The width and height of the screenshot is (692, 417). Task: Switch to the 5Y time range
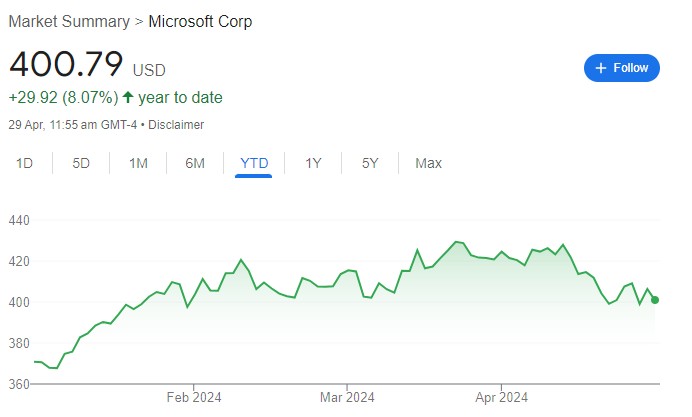coord(370,163)
